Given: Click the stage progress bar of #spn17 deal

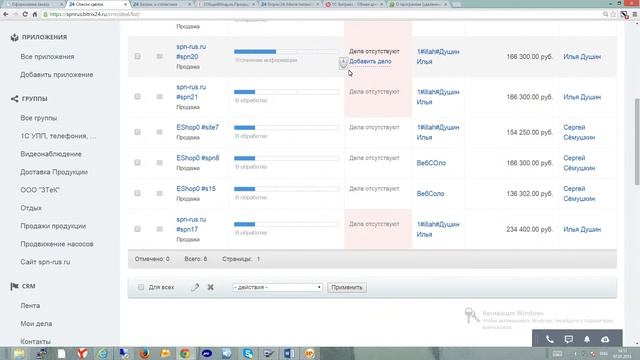Looking at the screenshot, I should pos(287,224).
